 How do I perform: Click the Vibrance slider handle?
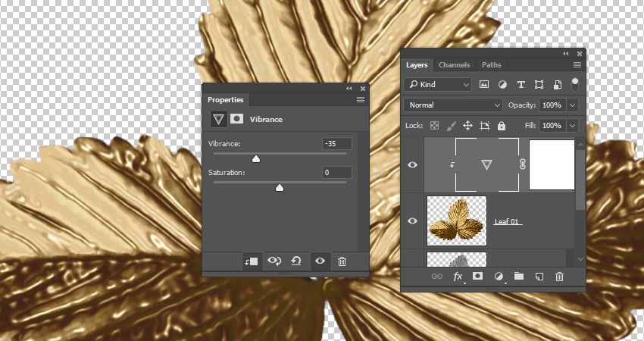256,159
